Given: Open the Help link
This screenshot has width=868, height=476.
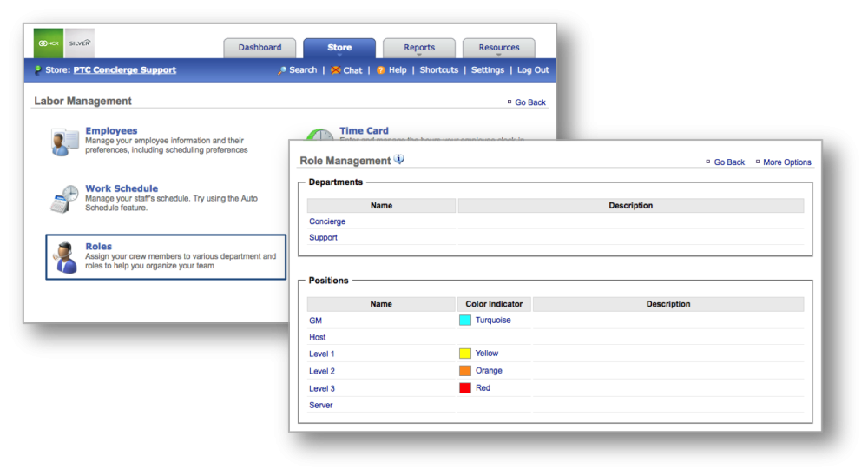Looking at the screenshot, I should [398, 70].
